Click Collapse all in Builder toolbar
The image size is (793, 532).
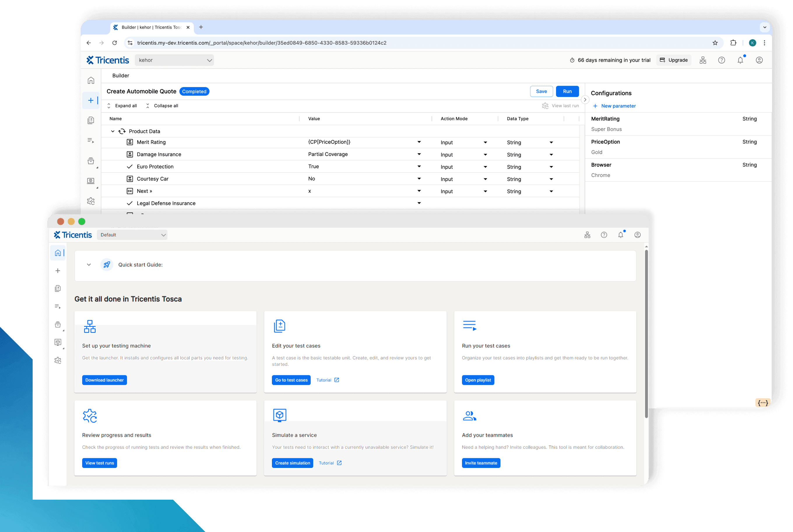pyautogui.click(x=162, y=106)
